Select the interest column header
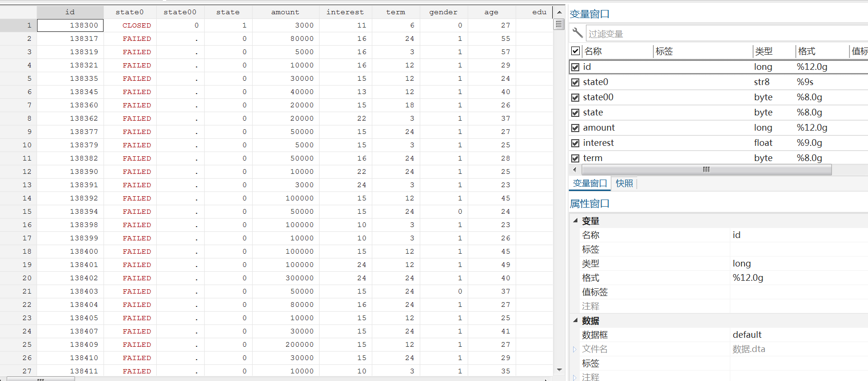Image resolution: width=868 pixels, height=381 pixels. pos(345,12)
